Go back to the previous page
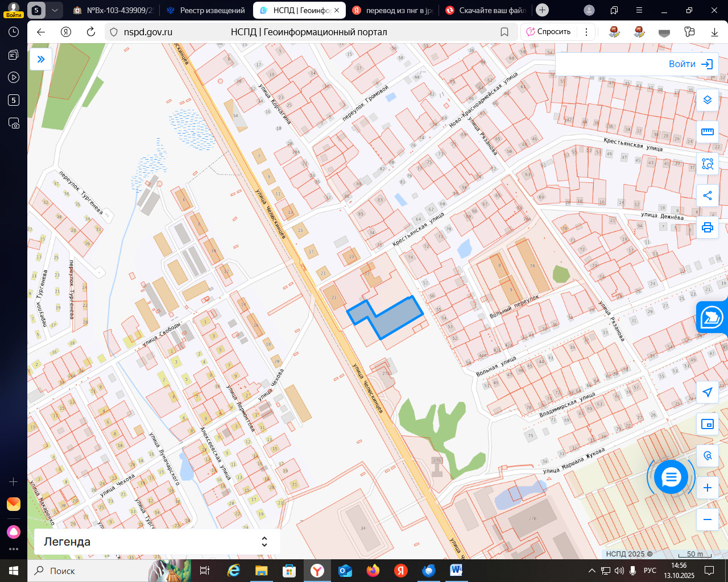The width and height of the screenshot is (728, 582). pos(41,32)
